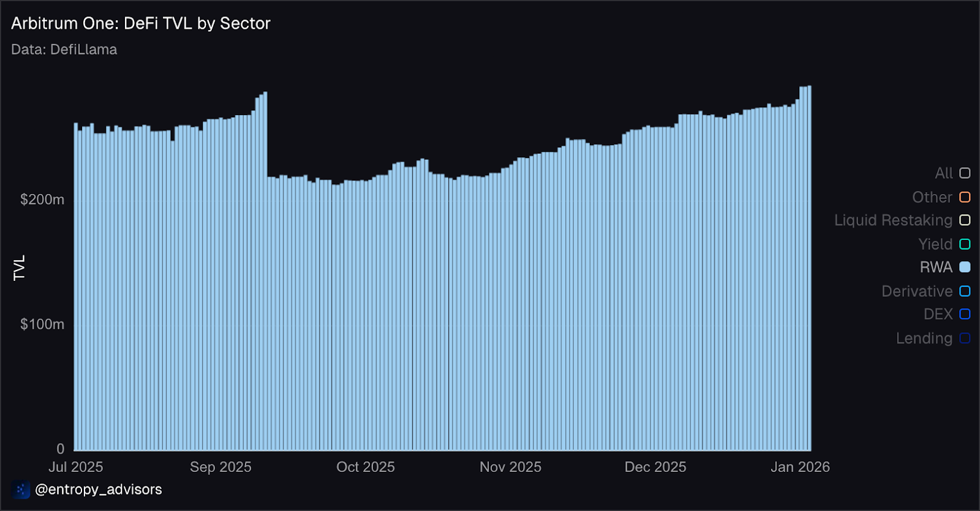Click the TVL vertical axis title
980x511 pixels.
click(20, 268)
